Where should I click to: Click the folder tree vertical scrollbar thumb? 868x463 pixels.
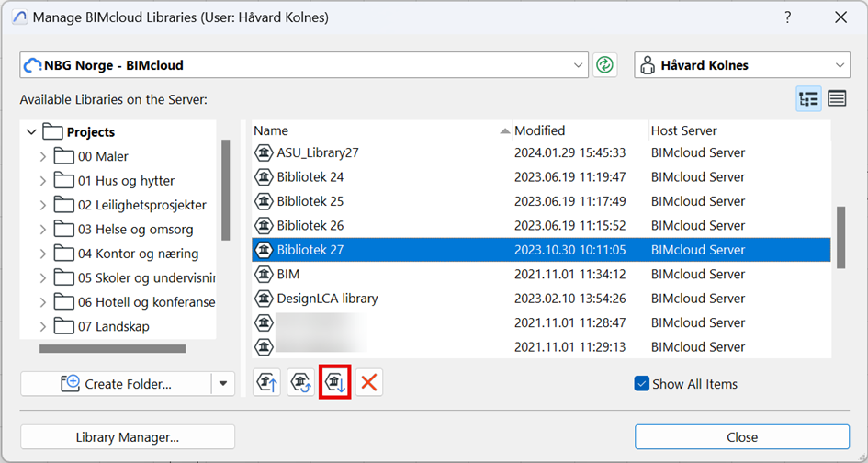click(x=225, y=190)
